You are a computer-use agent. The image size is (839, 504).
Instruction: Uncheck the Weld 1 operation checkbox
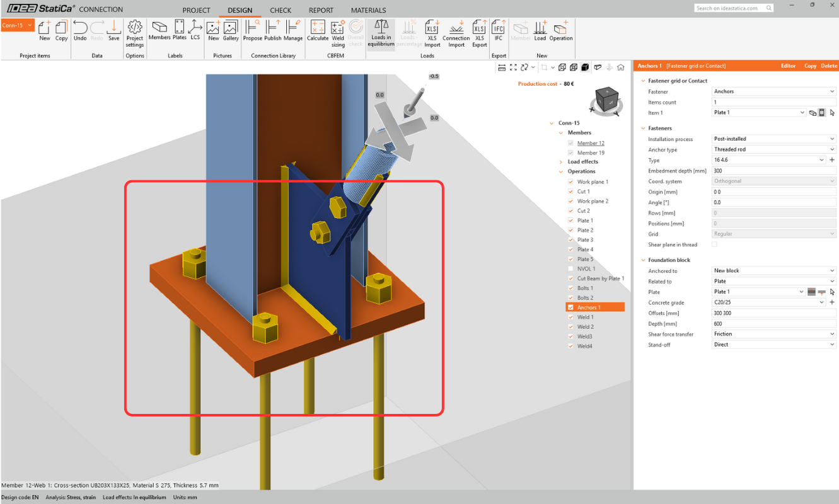pyautogui.click(x=571, y=318)
